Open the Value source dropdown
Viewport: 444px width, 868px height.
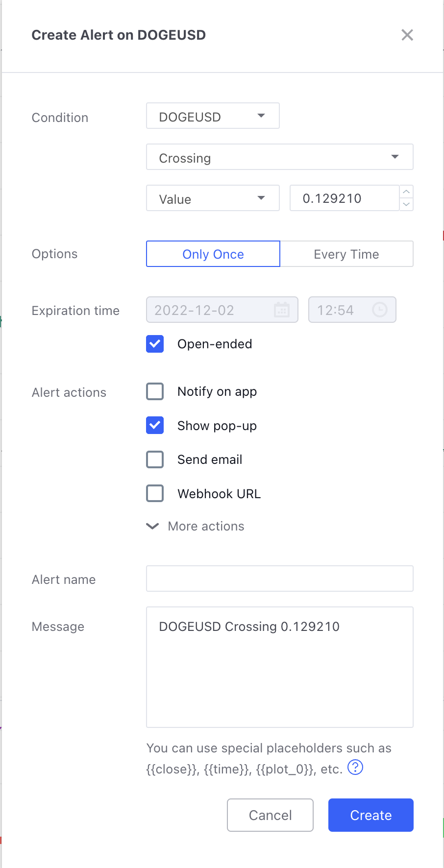(x=213, y=198)
